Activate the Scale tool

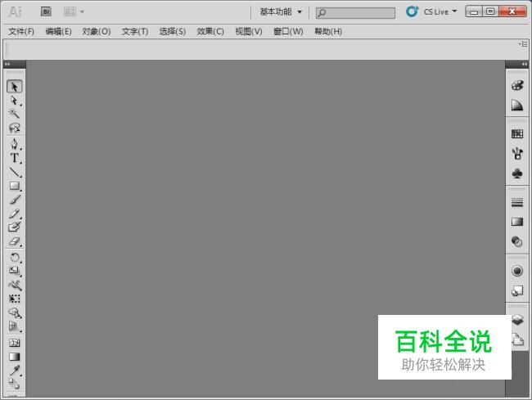(14, 271)
